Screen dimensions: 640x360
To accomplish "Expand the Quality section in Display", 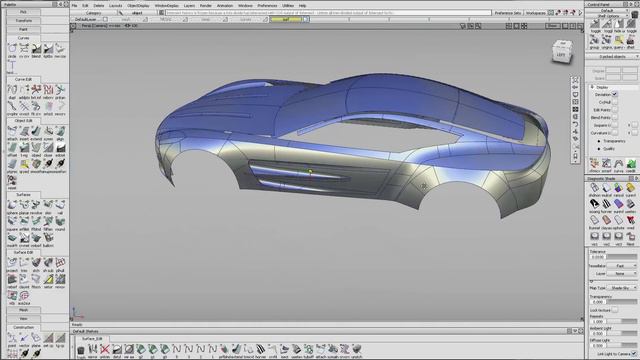I will click(599, 149).
